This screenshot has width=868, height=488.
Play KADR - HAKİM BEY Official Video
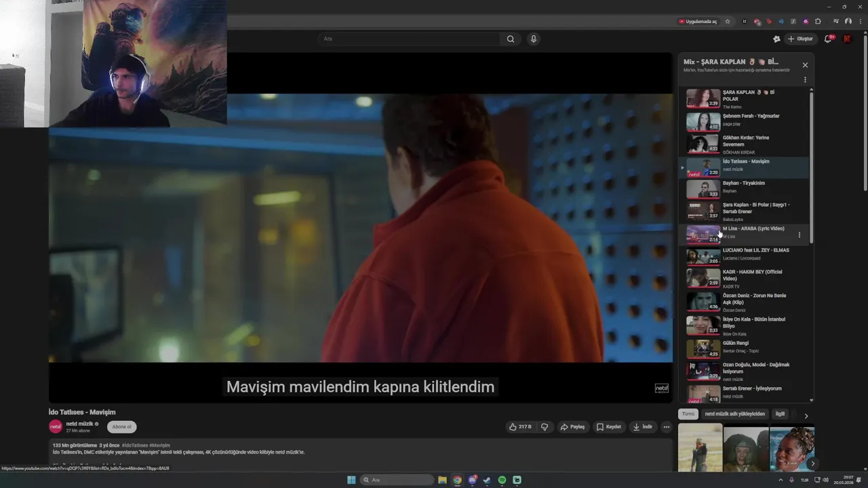pos(744,278)
